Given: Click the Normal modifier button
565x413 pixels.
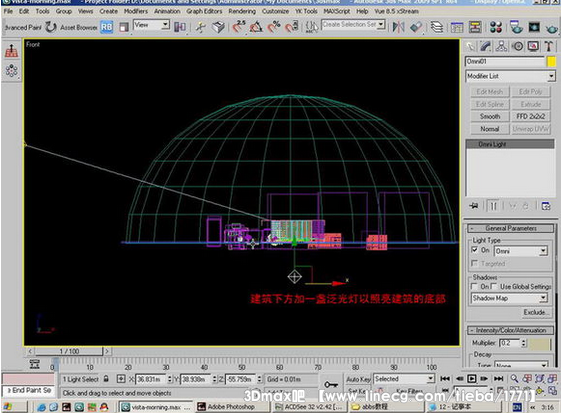Looking at the screenshot, I should 490,129.
